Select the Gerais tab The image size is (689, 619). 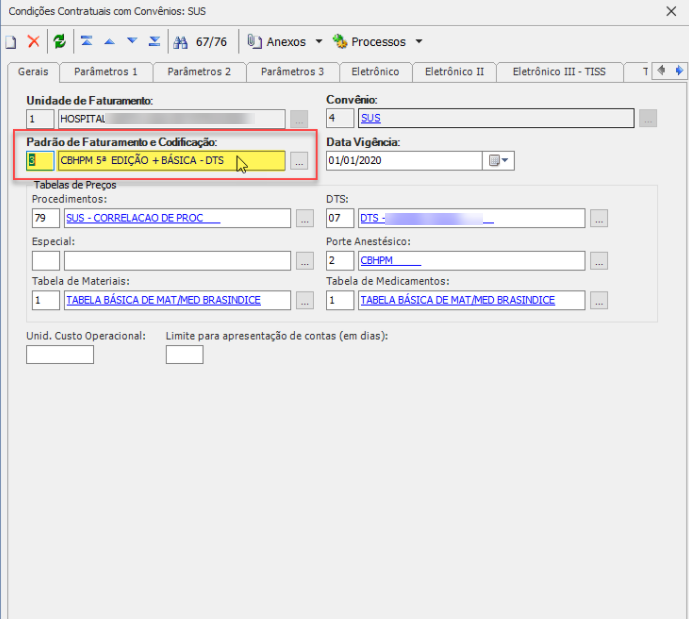point(33,72)
